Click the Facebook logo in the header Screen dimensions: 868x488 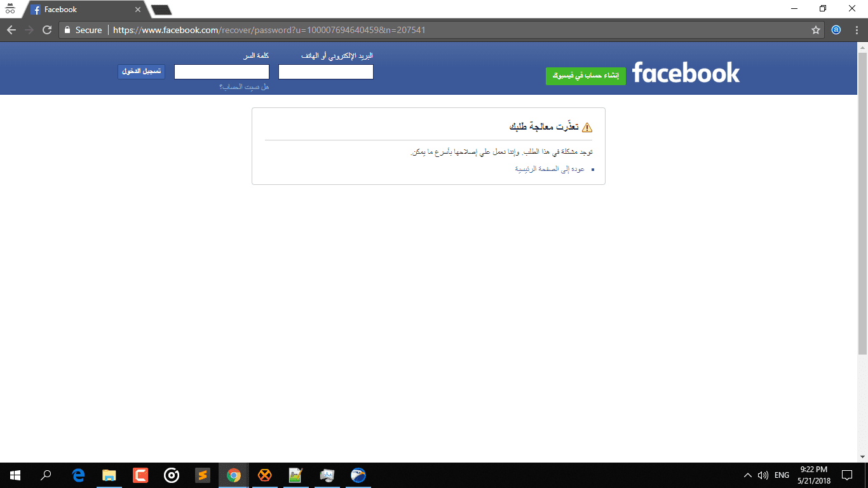click(x=686, y=72)
